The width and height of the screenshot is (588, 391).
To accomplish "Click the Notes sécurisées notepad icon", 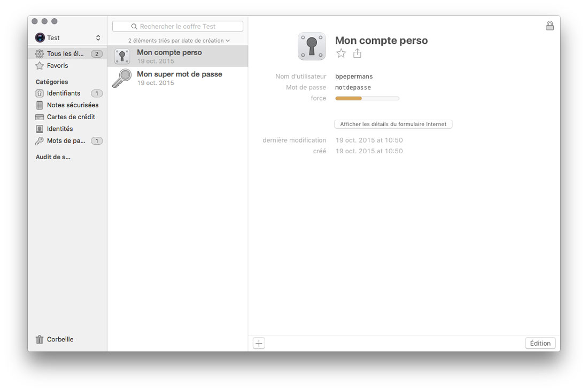I will coord(40,105).
